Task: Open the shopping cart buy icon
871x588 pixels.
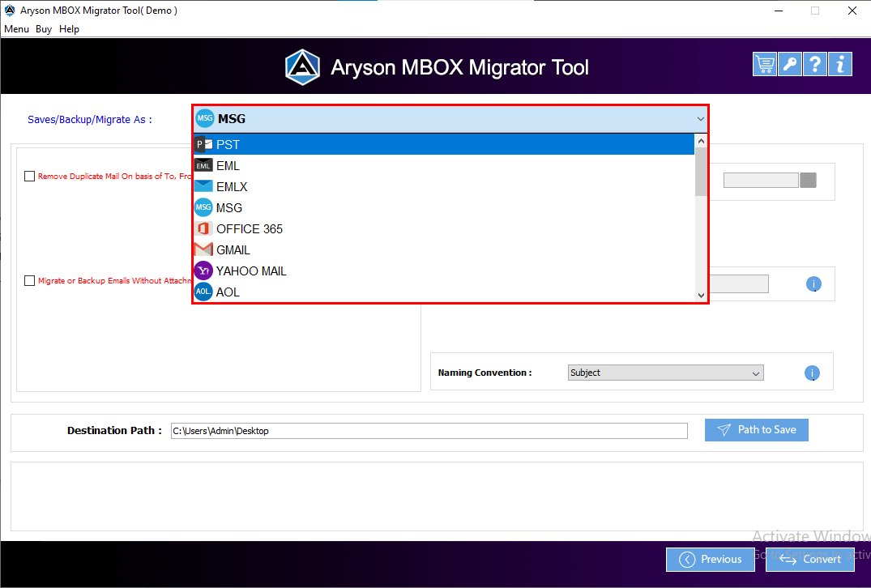Action: 764,64
